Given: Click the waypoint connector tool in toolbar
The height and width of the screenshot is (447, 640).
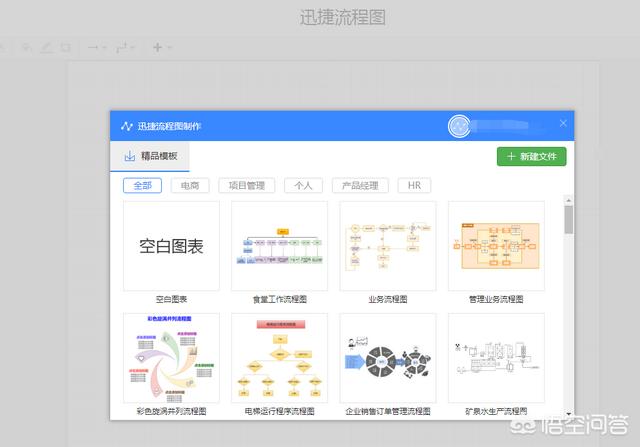Looking at the screenshot, I should click(x=122, y=48).
